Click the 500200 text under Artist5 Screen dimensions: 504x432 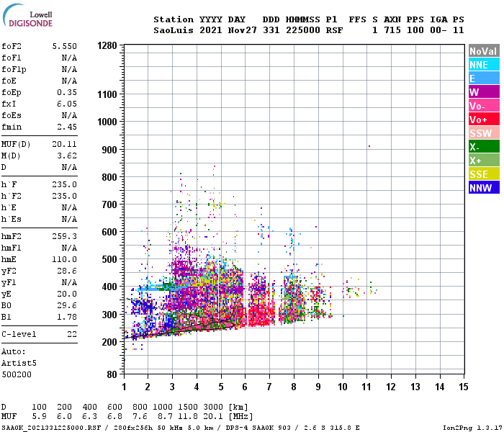coord(17,375)
